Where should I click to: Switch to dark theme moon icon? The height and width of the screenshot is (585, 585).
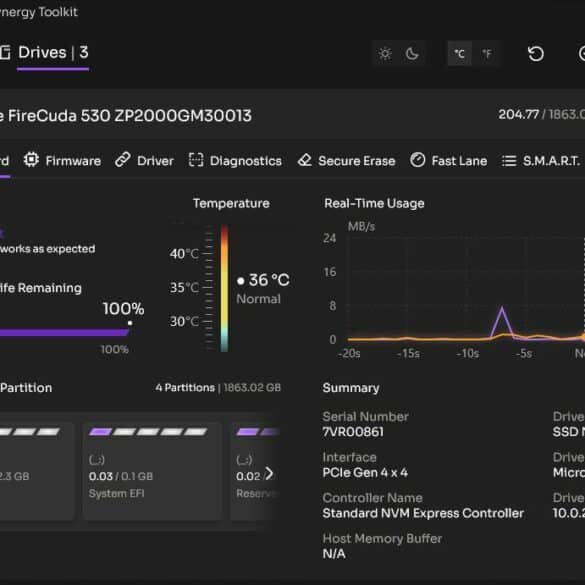tap(412, 54)
